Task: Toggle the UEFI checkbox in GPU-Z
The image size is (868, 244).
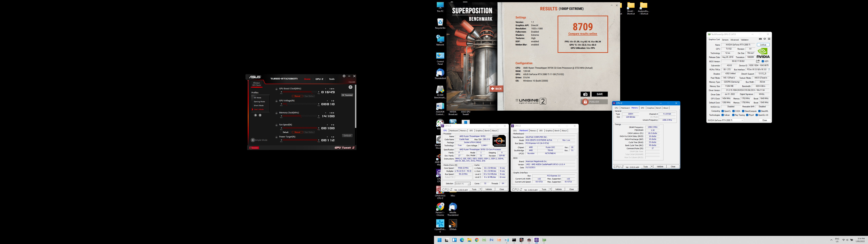Action: click(763, 61)
